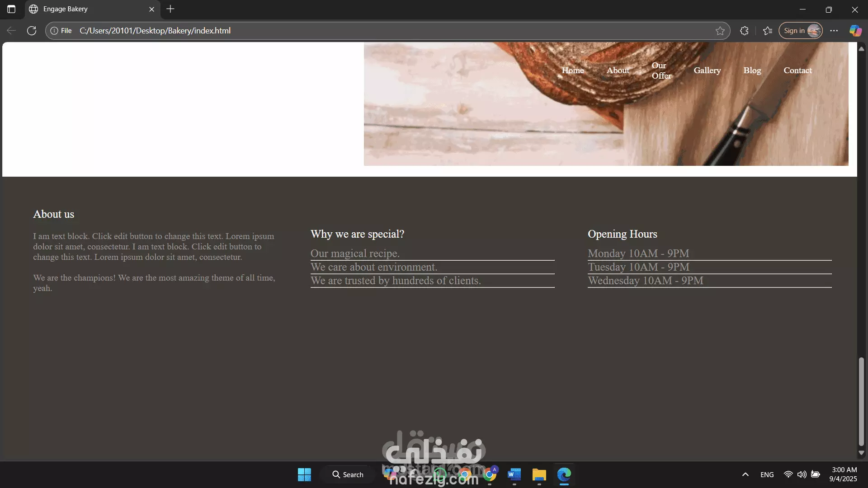
Task: Open the taskbar Search box
Action: 348,474
